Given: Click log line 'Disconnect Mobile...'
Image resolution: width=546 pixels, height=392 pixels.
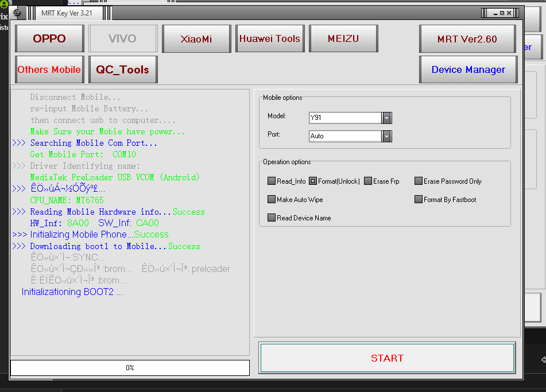Looking at the screenshot, I should 75,97.
